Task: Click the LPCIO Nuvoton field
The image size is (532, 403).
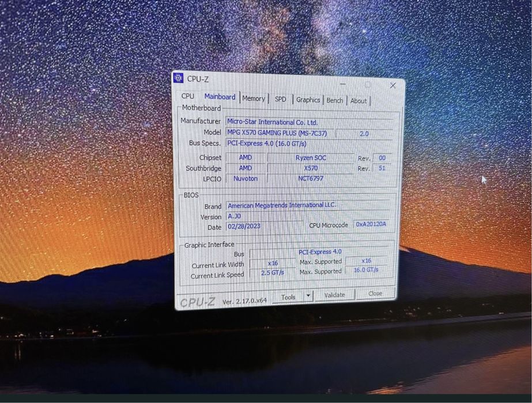Action: pos(246,178)
